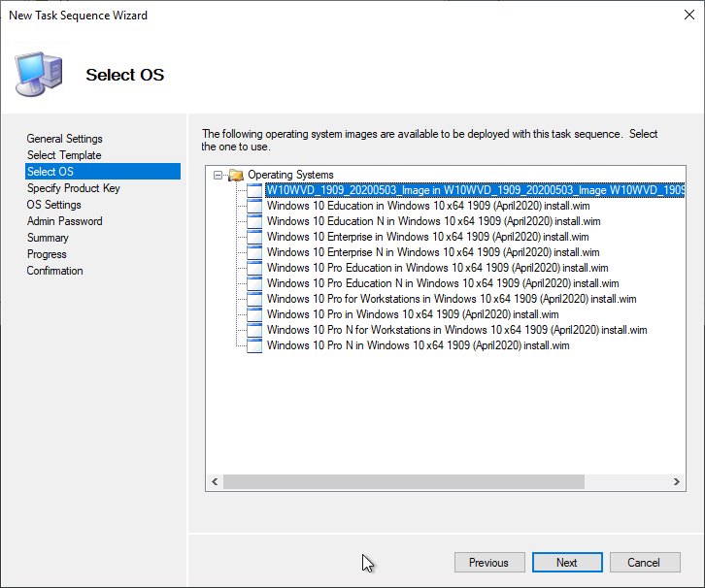The width and height of the screenshot is (705, 588).
Task: Close the New Task Sequence Wizard window
Action: pyautogui.click(x=688, y=15)
